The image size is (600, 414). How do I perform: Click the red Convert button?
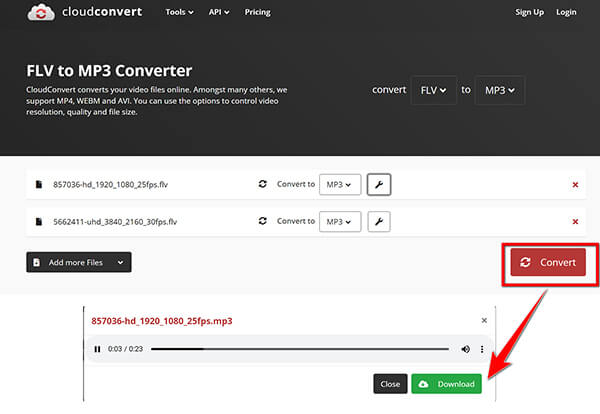pos(548,262)
